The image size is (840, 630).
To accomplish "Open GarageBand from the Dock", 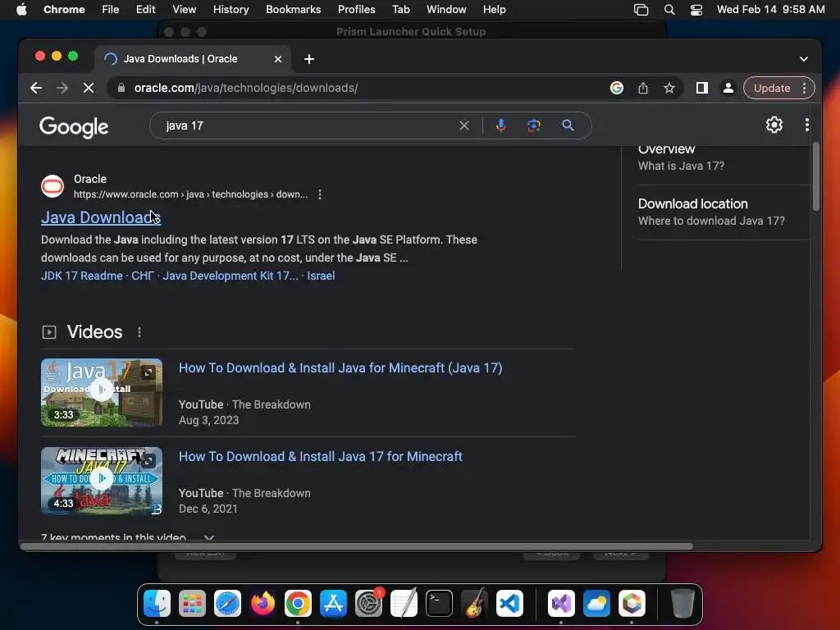I will pos(474,604).
